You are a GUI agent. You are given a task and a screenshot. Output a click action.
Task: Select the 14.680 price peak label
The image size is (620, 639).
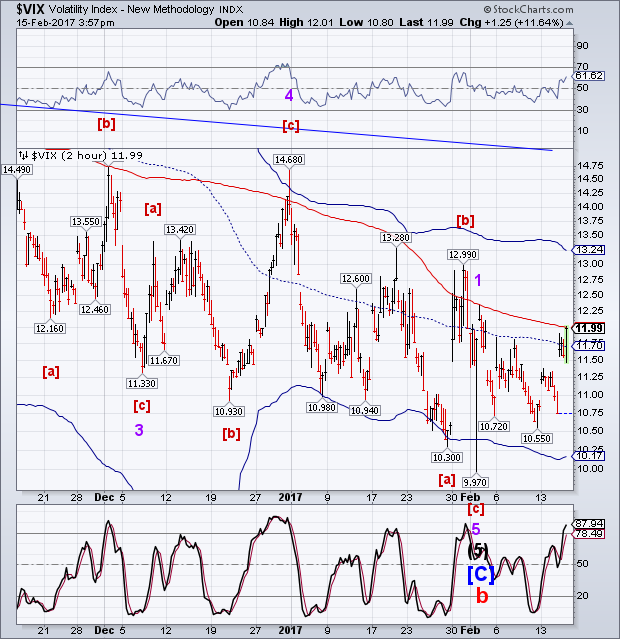[x=289, y=159]
